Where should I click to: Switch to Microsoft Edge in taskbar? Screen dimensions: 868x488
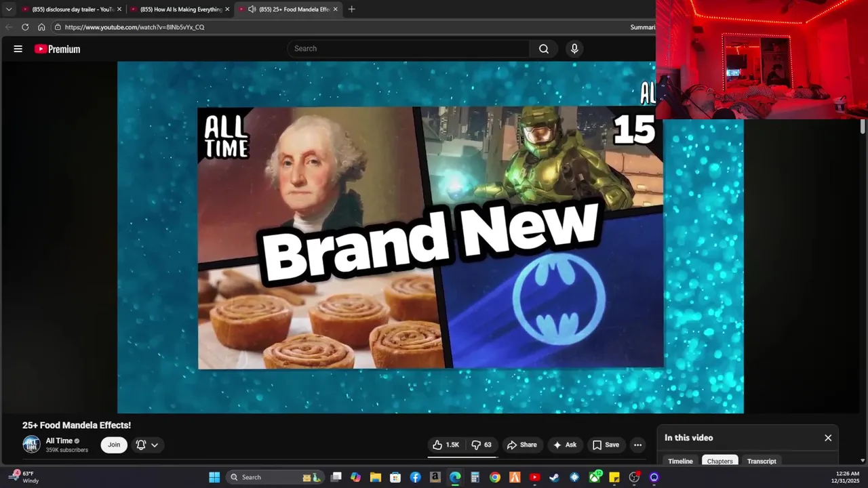pyautogui.click(x=455, y=477)
